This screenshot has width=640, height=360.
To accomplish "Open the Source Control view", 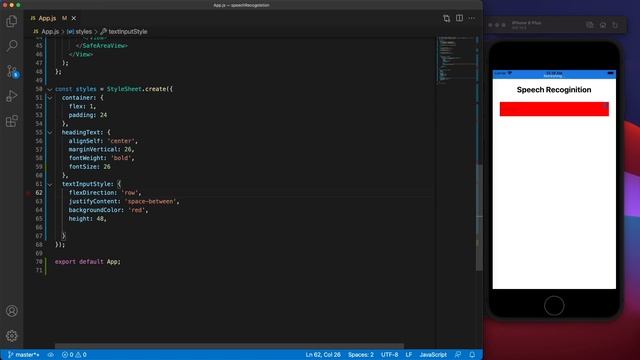I will (12, 71).
